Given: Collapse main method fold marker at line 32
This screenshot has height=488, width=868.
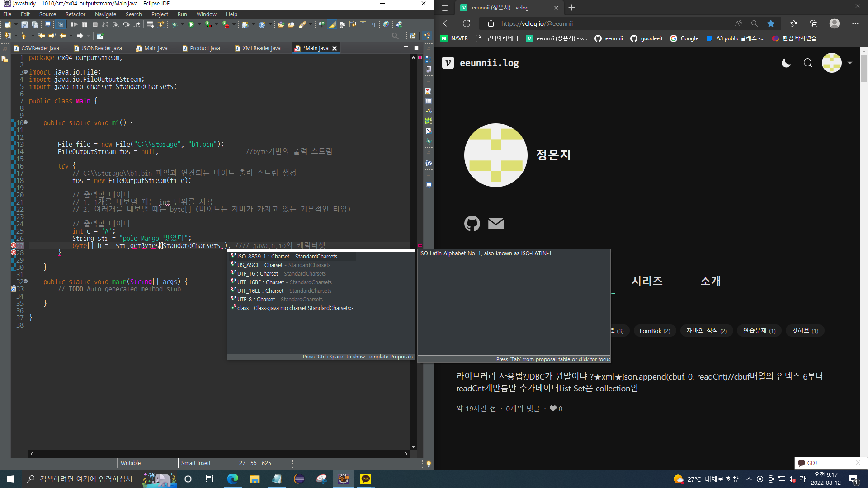Looking at the screenshot, I should 26,282.
